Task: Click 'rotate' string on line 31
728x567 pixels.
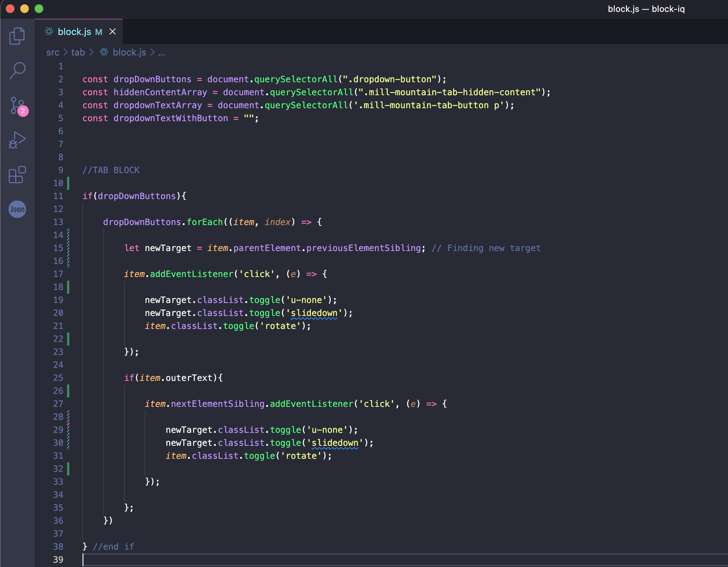Action: 301,456
